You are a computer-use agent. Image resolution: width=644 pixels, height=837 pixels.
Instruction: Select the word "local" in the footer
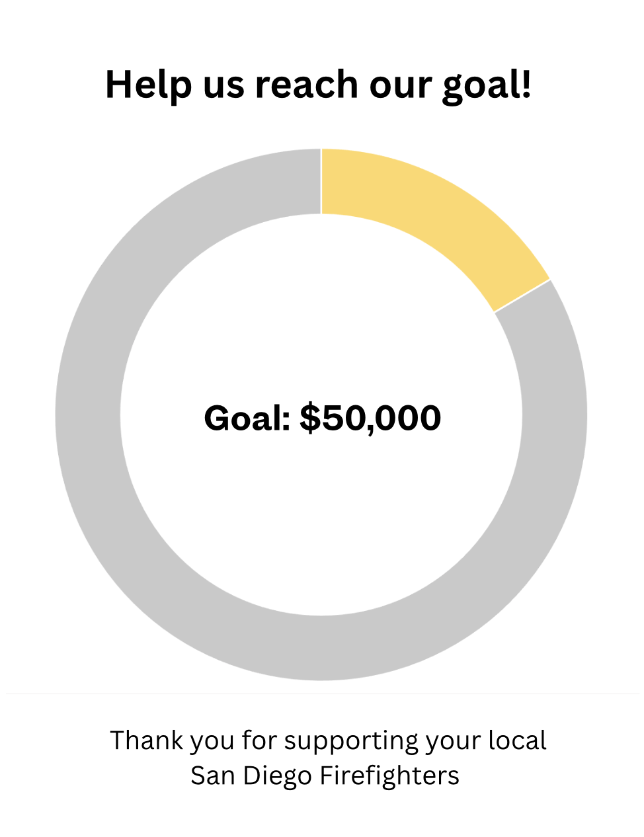click(x=517, y=740)
